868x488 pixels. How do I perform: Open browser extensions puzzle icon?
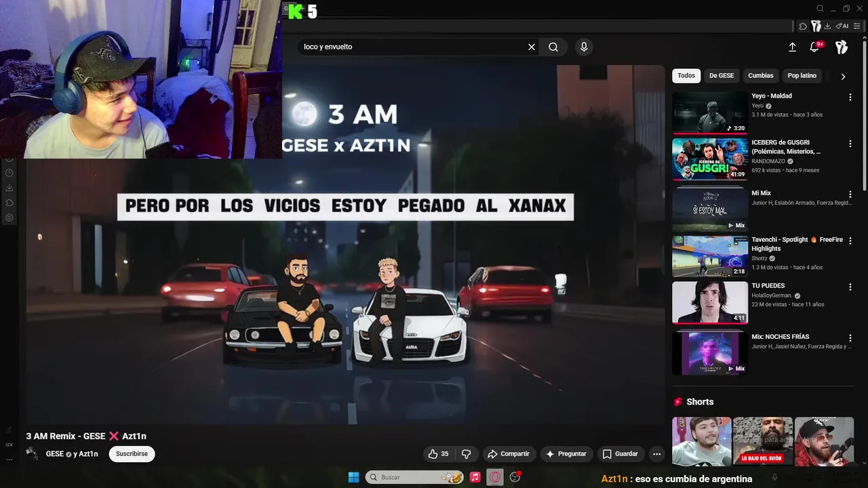[x=804, y=26]
